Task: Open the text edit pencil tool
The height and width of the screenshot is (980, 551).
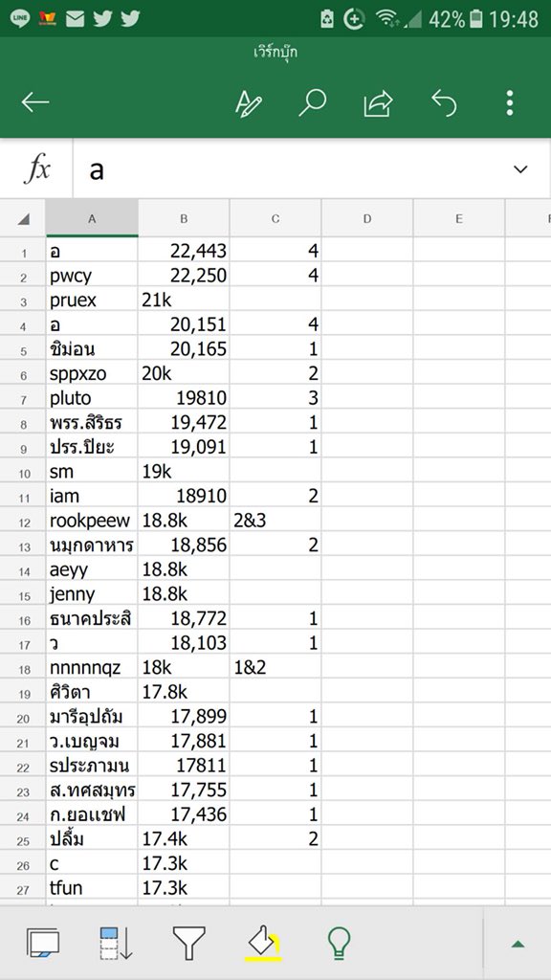Action: pos(248,103)
